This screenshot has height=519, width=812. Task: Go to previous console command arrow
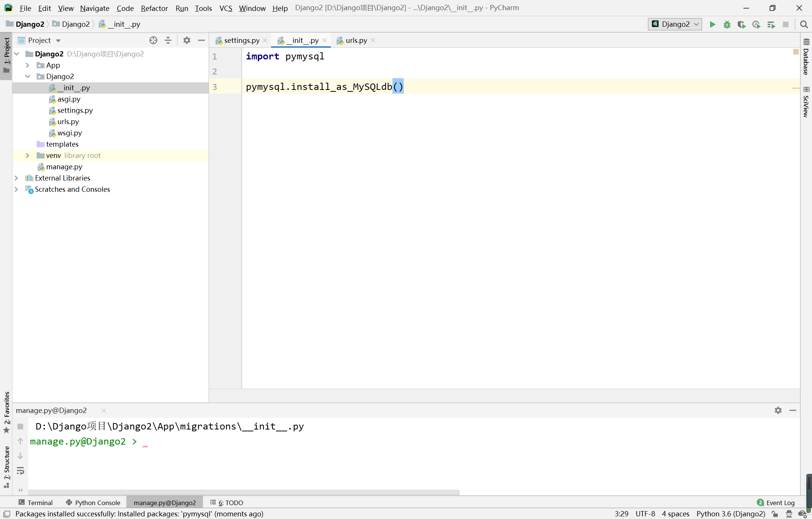coord(20,441)
